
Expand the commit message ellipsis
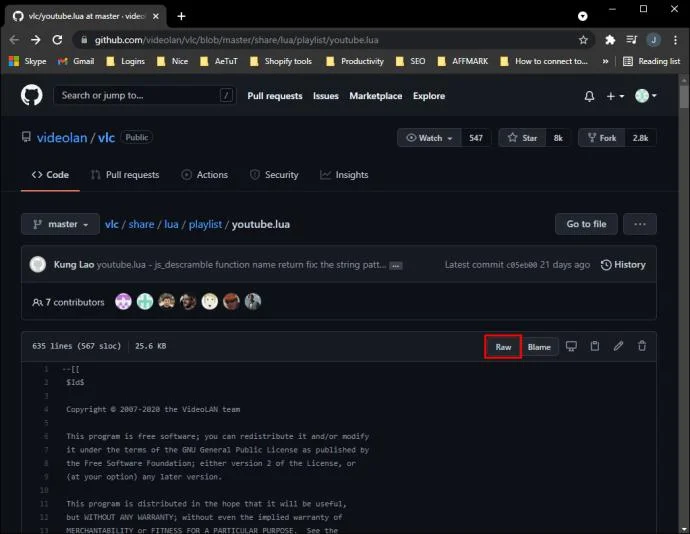pyautogui.click(x=396, y=265)
